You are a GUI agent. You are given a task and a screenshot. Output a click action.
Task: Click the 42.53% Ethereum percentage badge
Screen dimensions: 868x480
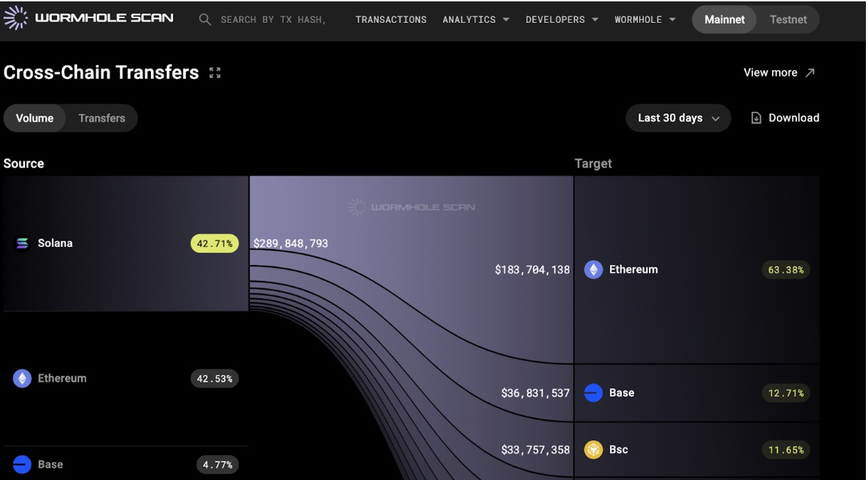[215, 378]
